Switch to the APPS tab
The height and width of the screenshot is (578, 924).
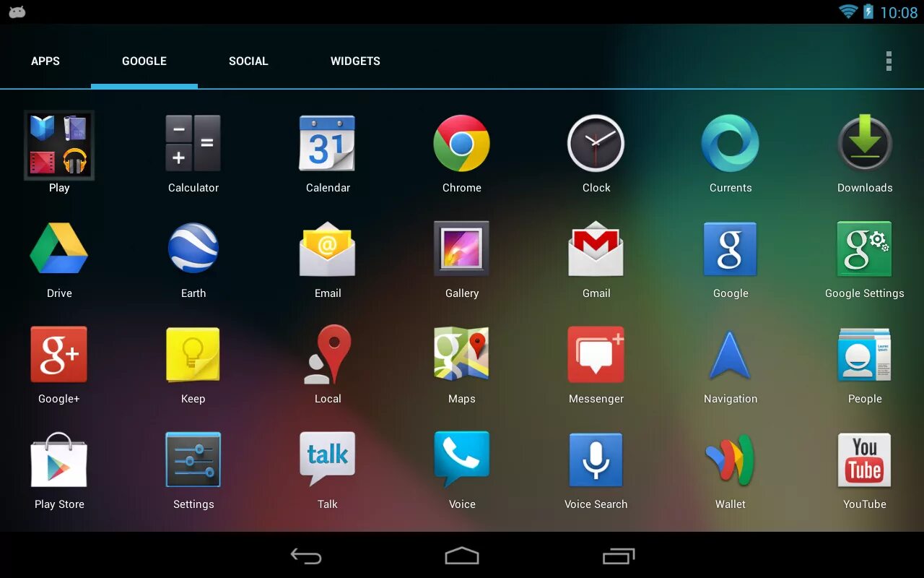45,61
